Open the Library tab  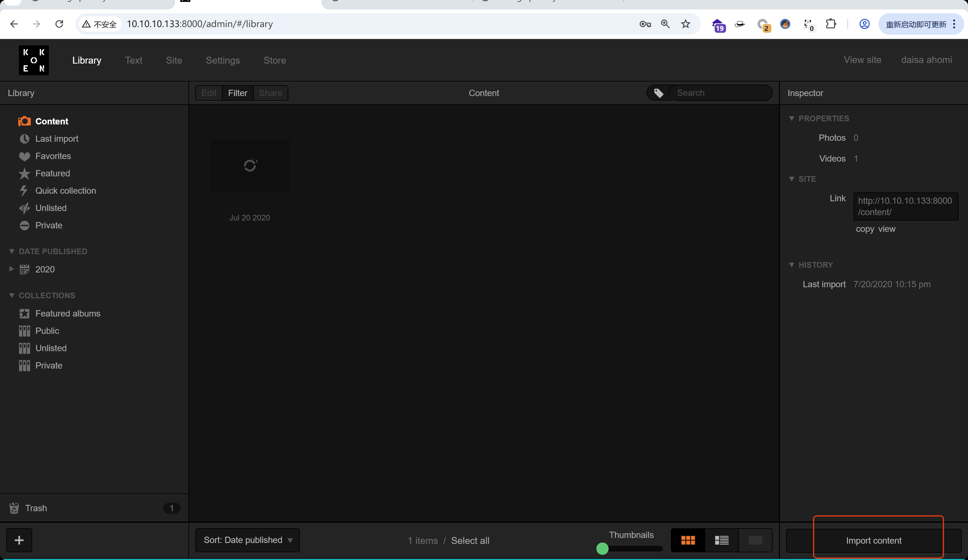pyautogui.click(x=87, y=60)
